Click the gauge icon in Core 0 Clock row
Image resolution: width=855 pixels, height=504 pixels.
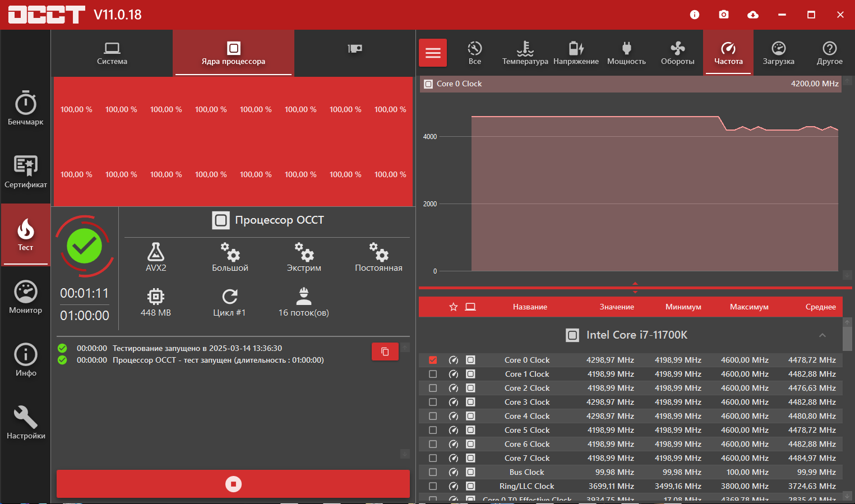(454, 360)
